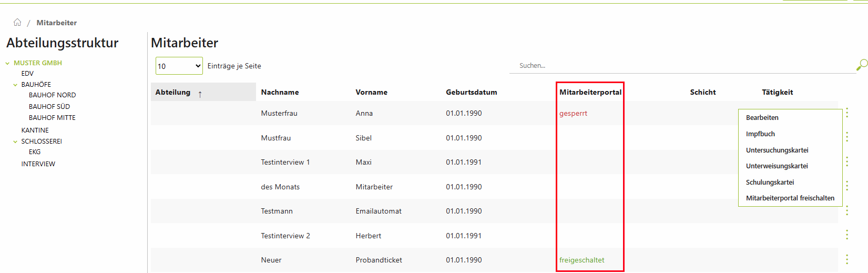868x273 pixels.
Task: Open entries per page dropdown
Action: 179,66
